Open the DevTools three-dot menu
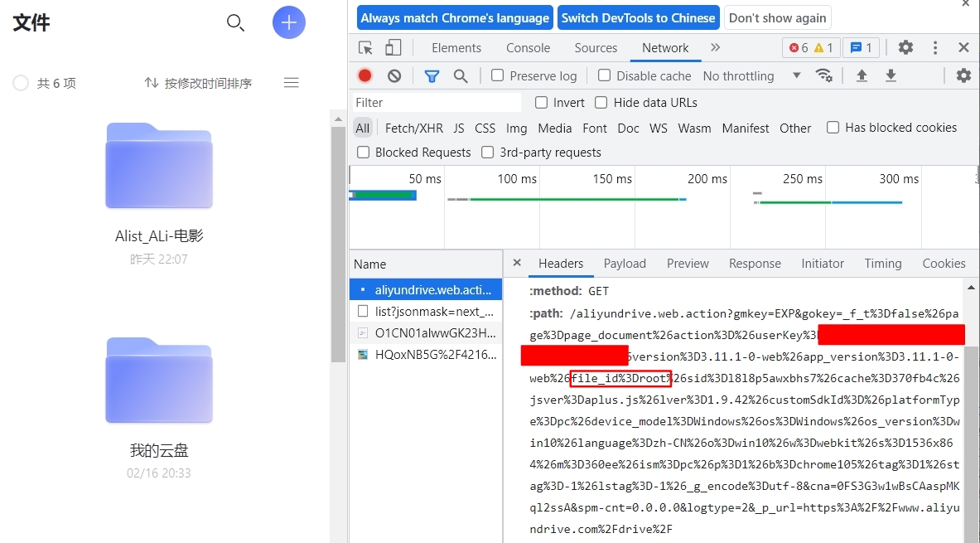The image size is (980, 543). point(935,47)
